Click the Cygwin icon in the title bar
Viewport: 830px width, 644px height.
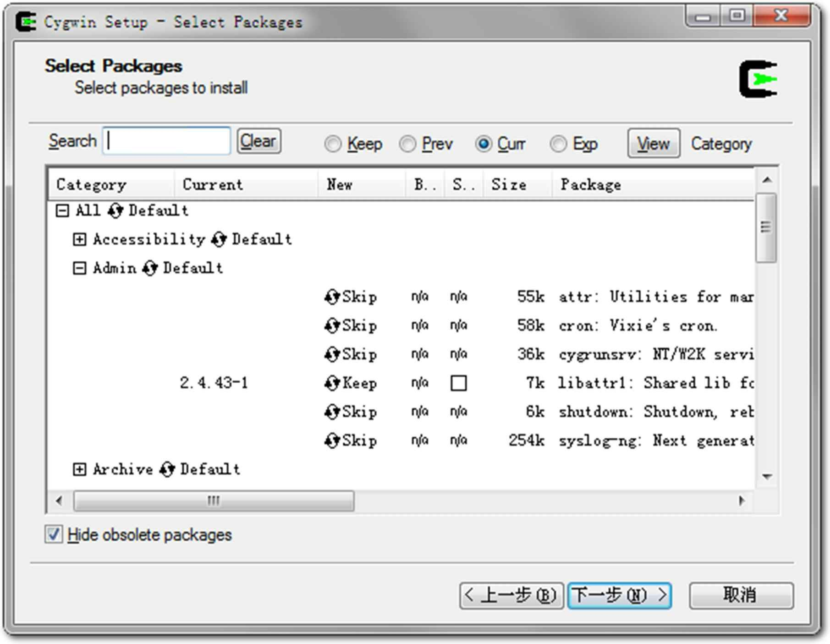point(26,22)
